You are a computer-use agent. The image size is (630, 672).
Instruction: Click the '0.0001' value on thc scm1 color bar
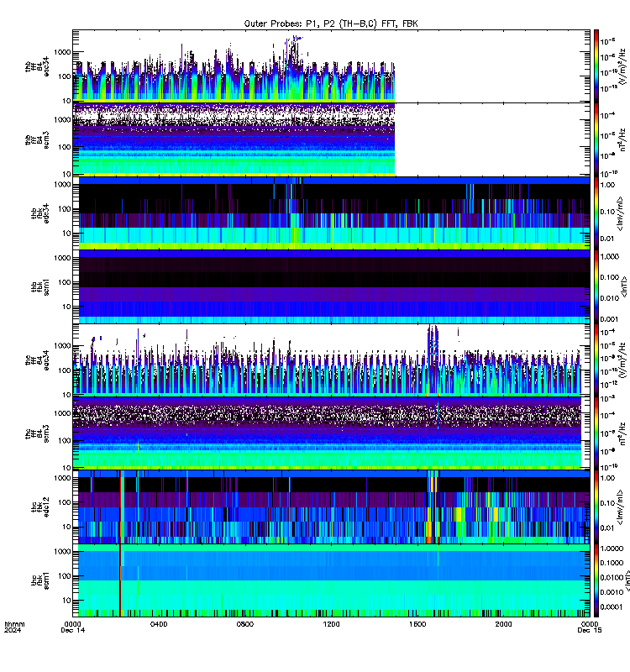(612, 606)
